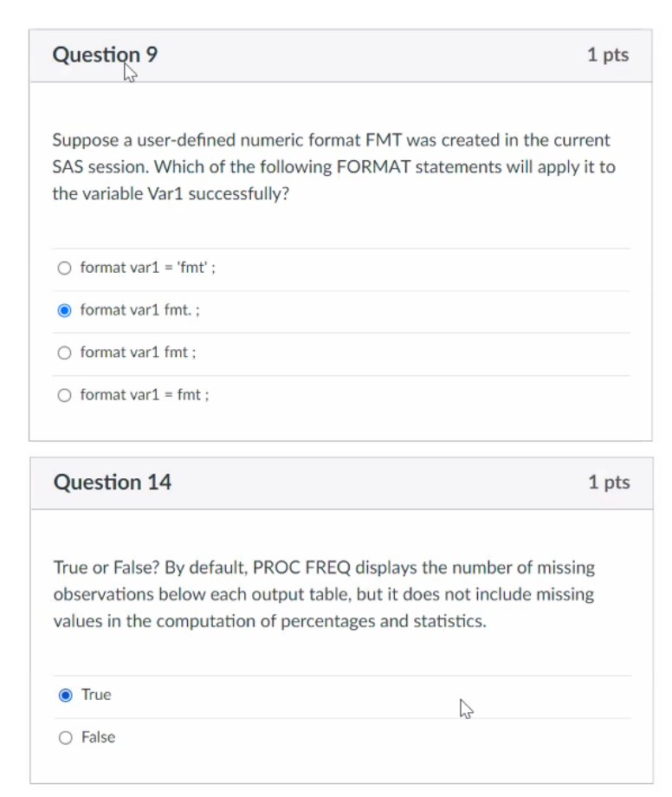This screenshot has height=797, width=672.
Task: Select True for Question 14
Action: (61, 694)
